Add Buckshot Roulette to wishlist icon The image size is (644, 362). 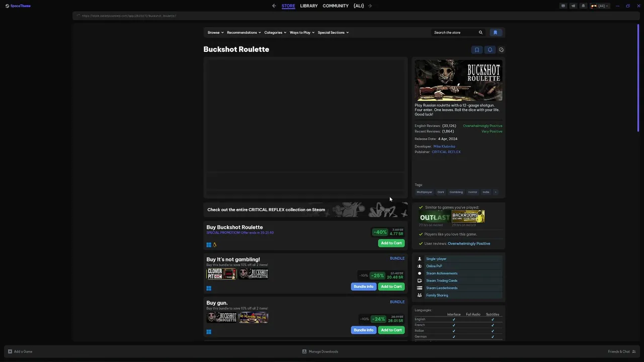click(x=477, y=50)
